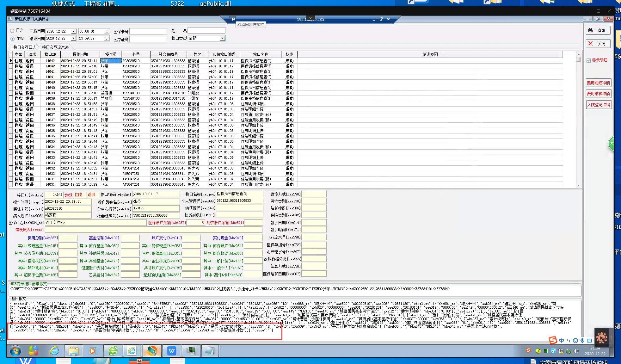Viewport: 621px width, 364px height.
Task: Select the 门诊 radio button
Action: [12, 31]
